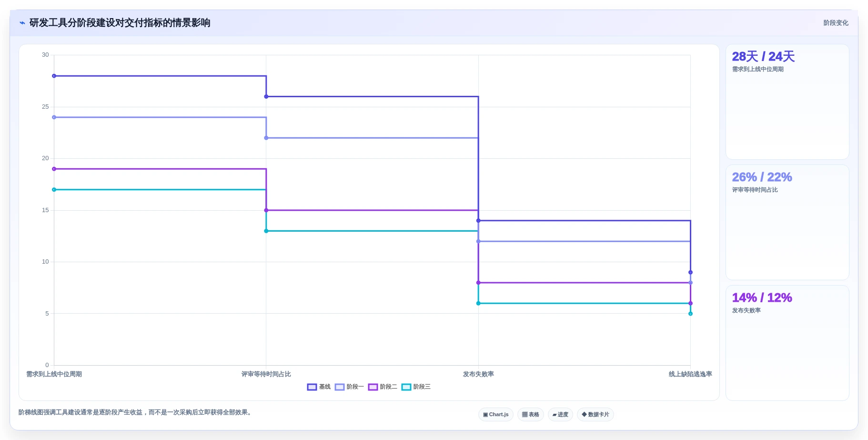Click the 需求到上线中位周期 axis label
The width and height of the screenshot is (868, 440).
(x=54, y=374)
